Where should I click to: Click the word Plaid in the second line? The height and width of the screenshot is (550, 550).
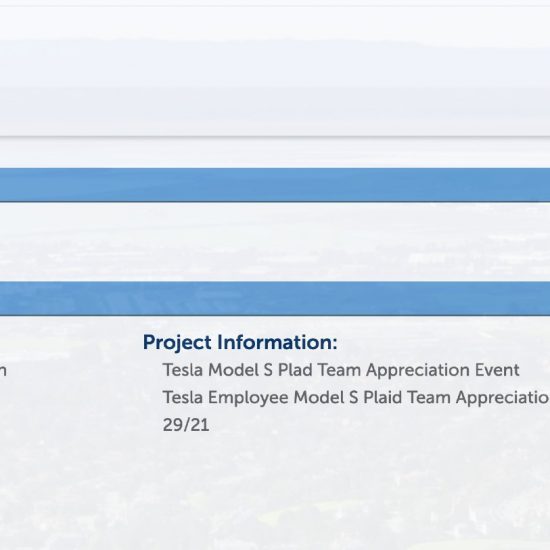[x=382, y=398]
